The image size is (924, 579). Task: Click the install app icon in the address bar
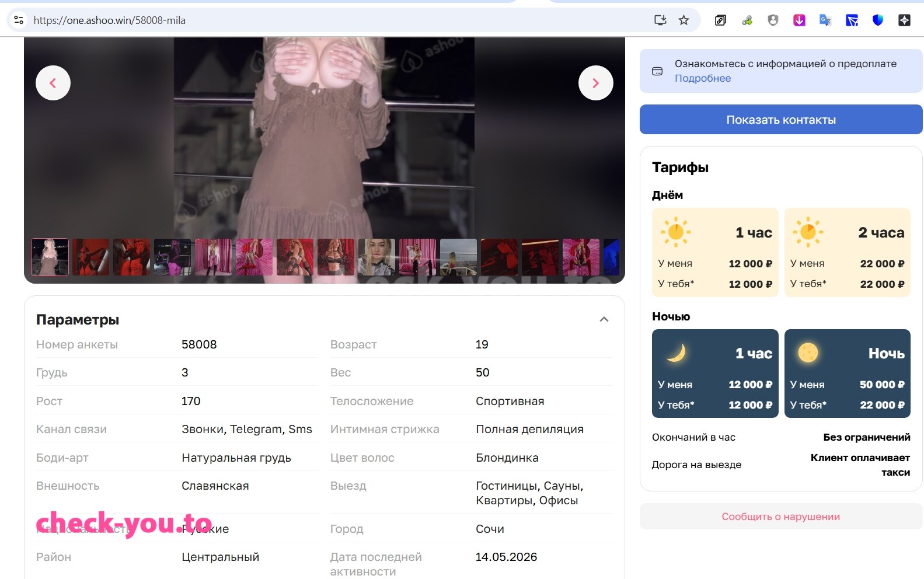660,20
